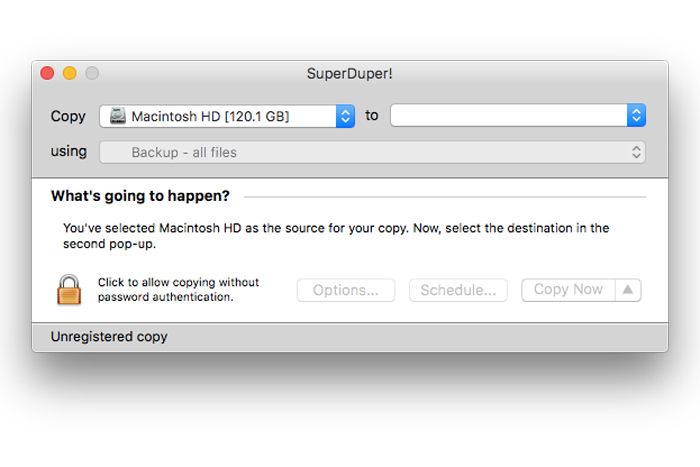
Task: Click the Macintosh HD disk icon
Action: pos(118,116)
